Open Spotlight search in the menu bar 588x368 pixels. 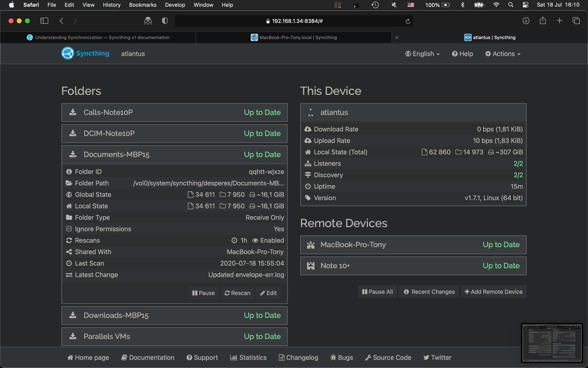511,5
